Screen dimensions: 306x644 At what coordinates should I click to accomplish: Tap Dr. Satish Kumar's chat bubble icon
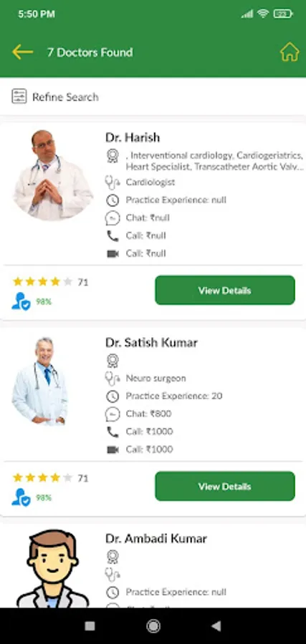click(113, 414)
